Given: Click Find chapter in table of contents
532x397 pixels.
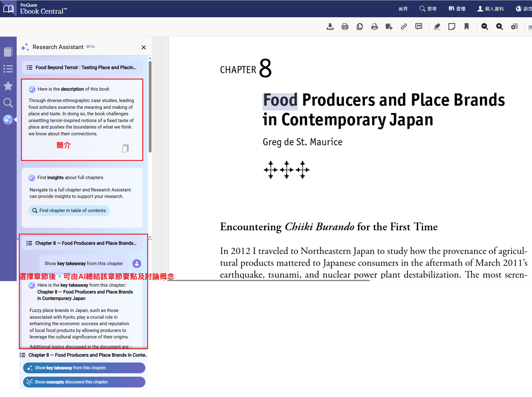Looking at the screenshot, I should 69,211.
